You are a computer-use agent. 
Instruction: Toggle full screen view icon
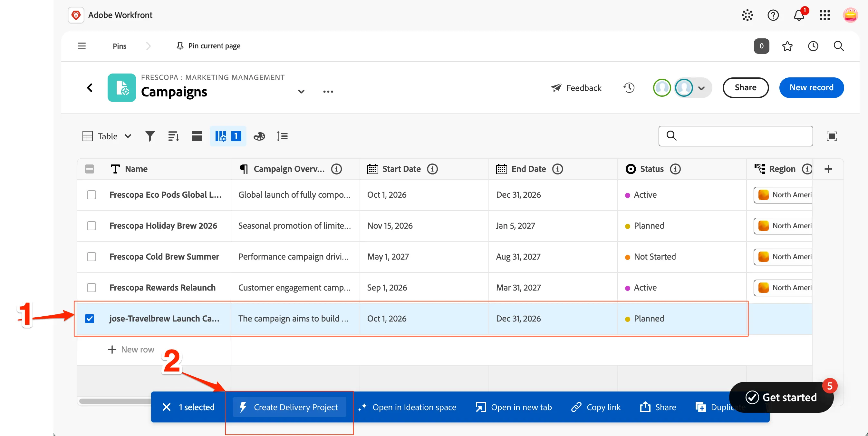pos(832,136)
